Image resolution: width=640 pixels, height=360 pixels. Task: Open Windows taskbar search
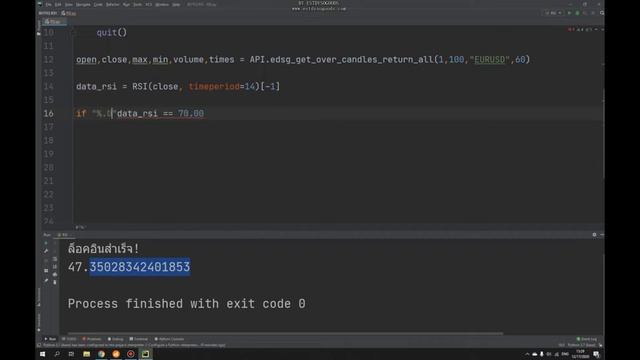click(57, 354)
